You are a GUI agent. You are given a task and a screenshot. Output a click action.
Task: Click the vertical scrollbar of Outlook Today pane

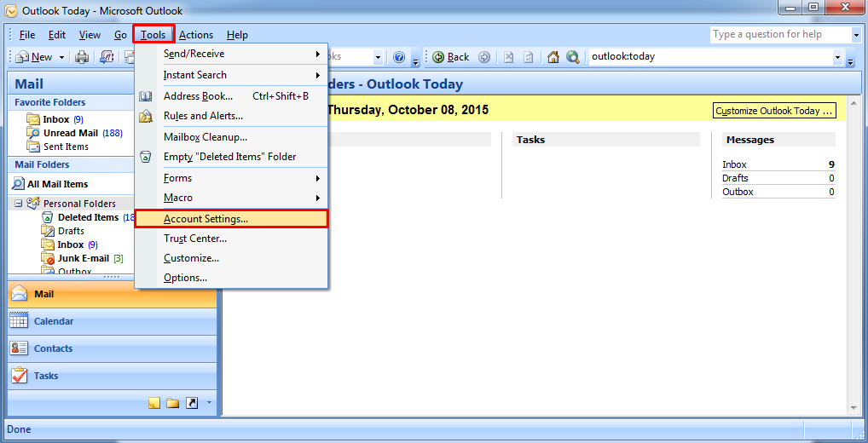[854, 254]
